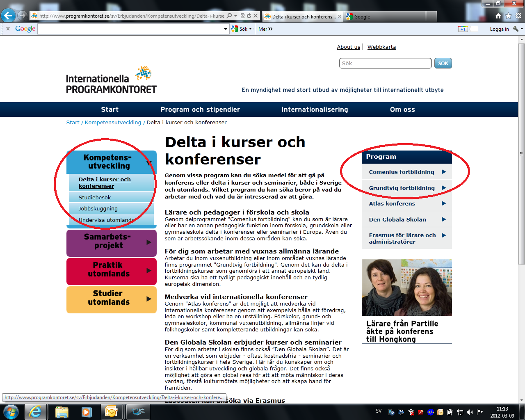Select Studiebesök in the left submenu

click(95, 197)
